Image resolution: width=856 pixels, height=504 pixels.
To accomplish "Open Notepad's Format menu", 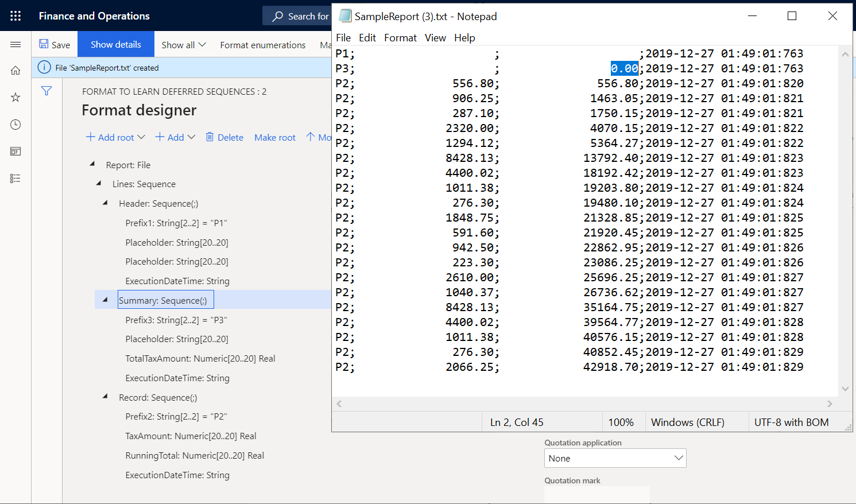I will [x=400, y=37].
